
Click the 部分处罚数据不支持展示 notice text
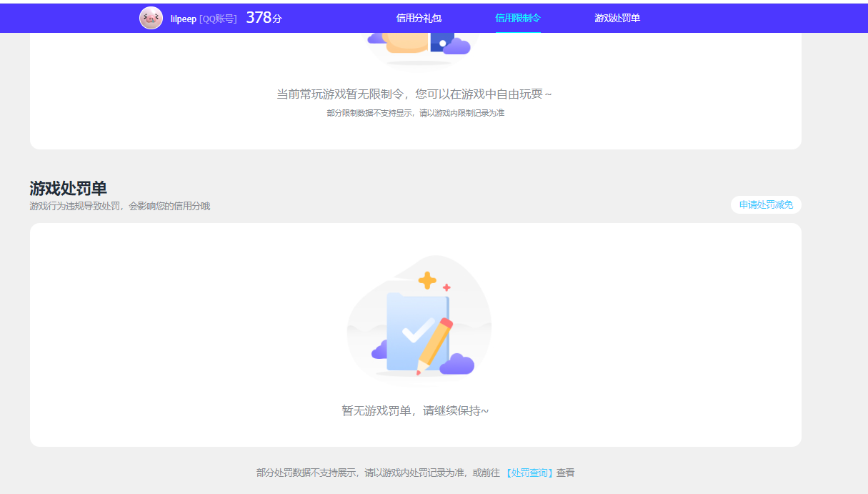point(357,473)
